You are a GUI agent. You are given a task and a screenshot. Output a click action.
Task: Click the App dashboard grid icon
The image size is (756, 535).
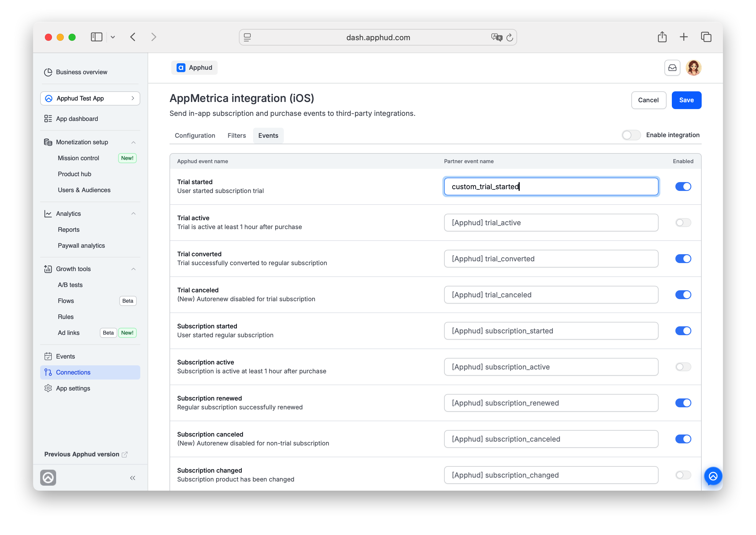48,119
